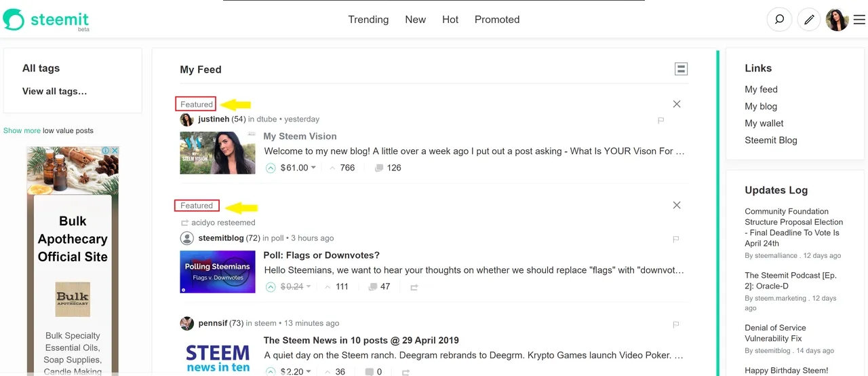868x376 pixels.
Task: Upvote the My Steem Vision post
Action: (x=271, y=168)
